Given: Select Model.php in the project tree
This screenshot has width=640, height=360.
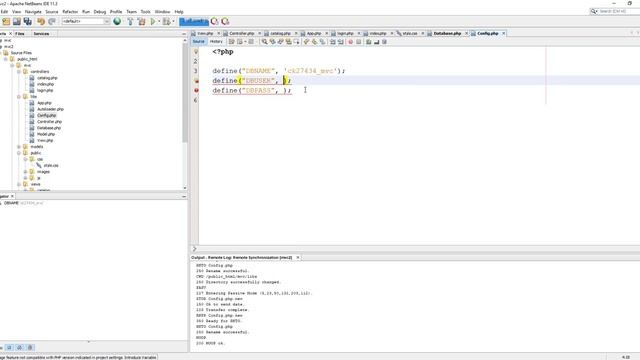Looking at the screenshot, I should pyautogui.click(x=46, y=134).
